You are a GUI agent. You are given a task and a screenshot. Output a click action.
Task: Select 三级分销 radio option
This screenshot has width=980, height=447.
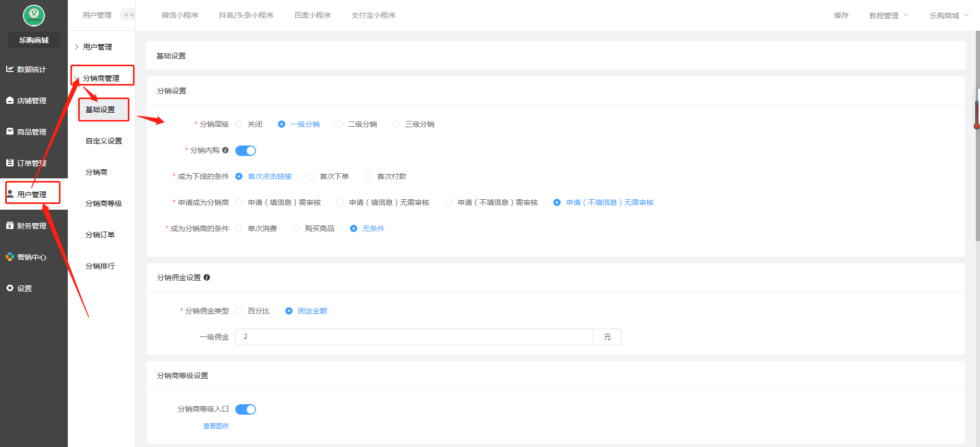414,124
